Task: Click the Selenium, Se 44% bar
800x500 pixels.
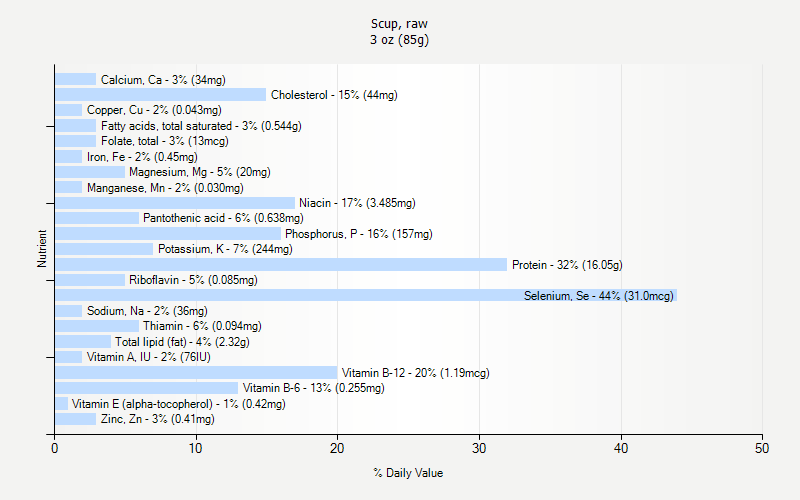Action: 366,295
